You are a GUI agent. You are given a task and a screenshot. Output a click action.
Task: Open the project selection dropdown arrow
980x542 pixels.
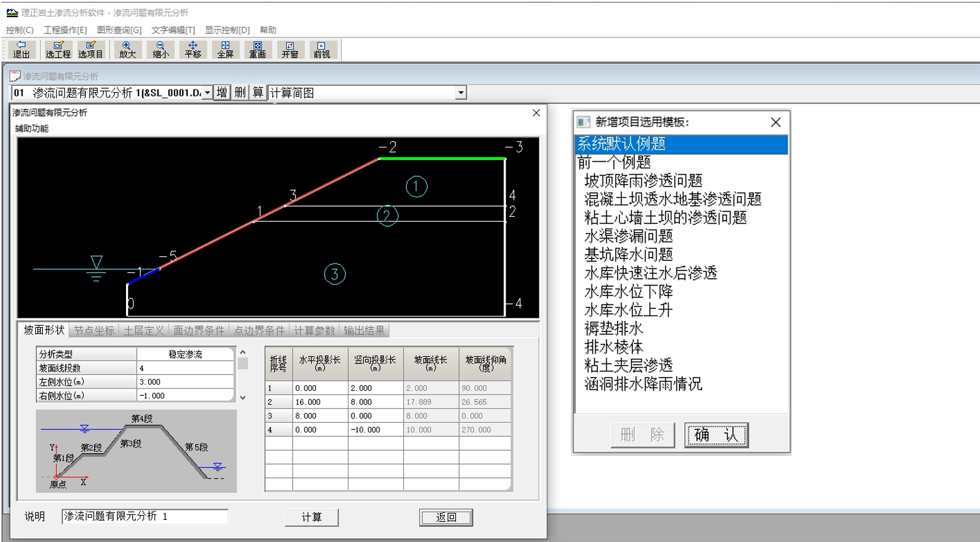[x=207, y=93]
